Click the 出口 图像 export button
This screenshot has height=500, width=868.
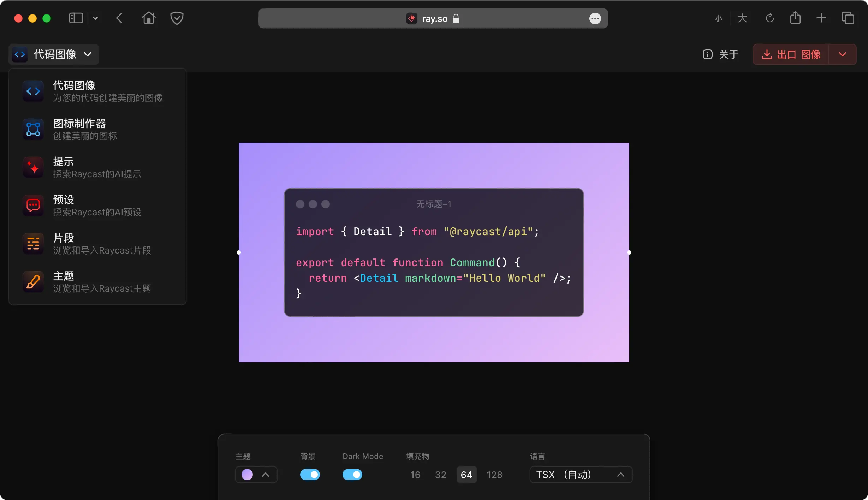coord(791,54)
